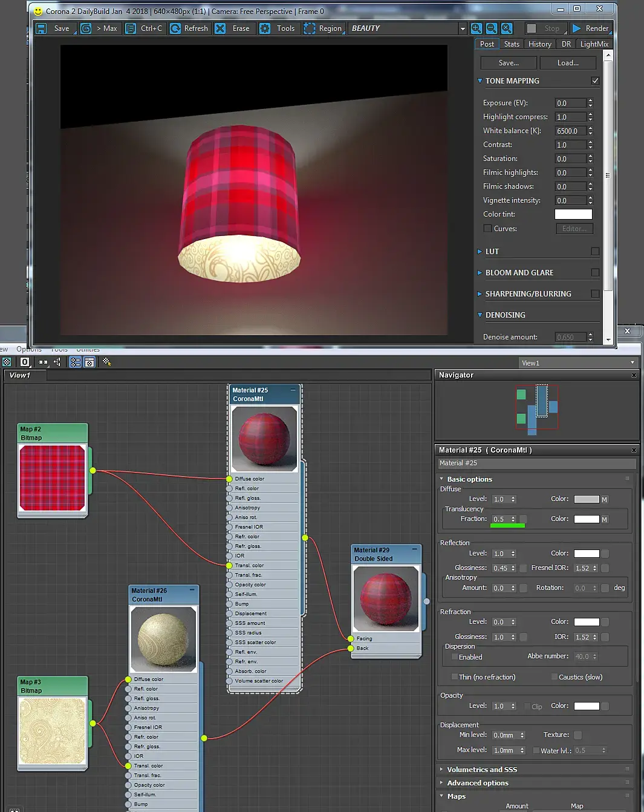Switch to the History tab
The width and height of the screenshot is (644, 812).
539,44
